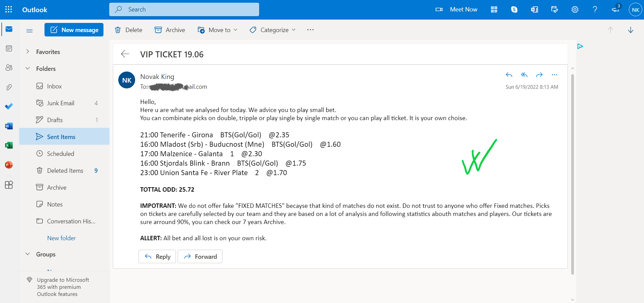Forward using header forward arrow icon
Screen dimensions: 644x303
click(x=539, y=75)
